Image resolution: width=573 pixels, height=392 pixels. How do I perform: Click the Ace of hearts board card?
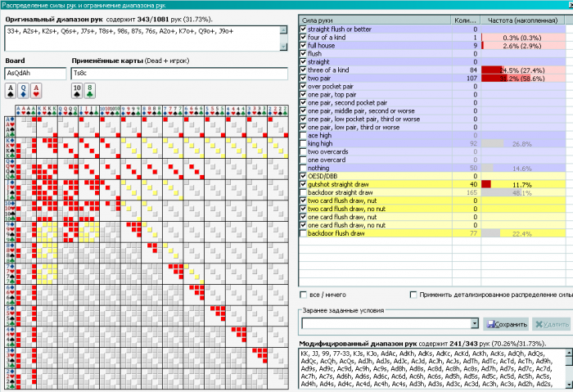(36, 91)
